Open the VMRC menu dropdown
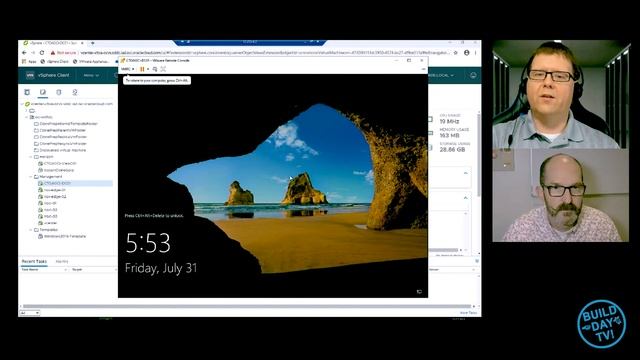This screenshot has height=360, width=640. tap(127, 69)
